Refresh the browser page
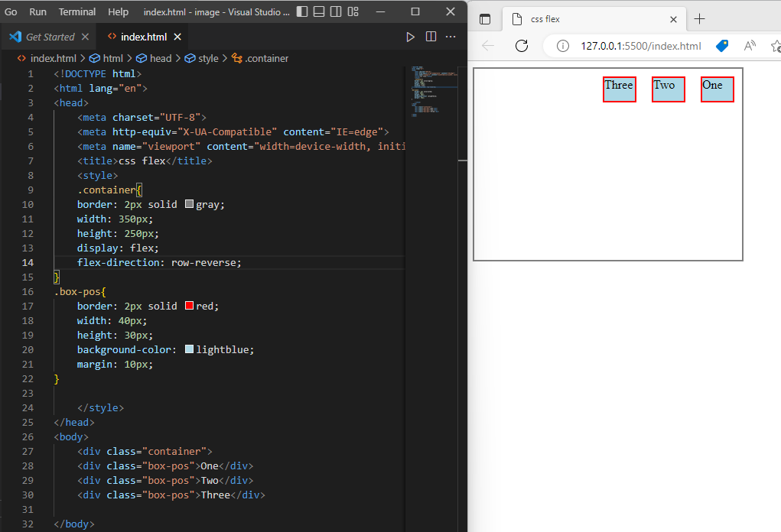781x532 pixels. pos(522,47)
